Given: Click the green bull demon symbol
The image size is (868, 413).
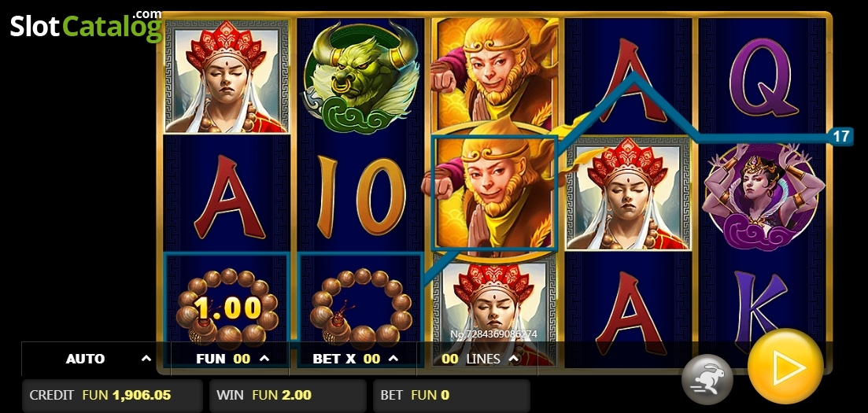Looking at the screenshot, I should click(360, 77).
